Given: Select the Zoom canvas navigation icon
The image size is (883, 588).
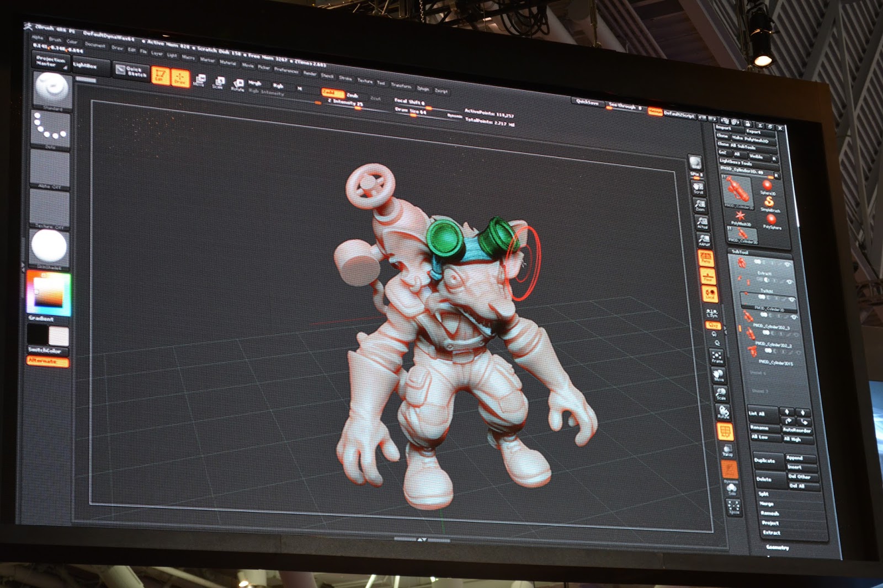Looking at the screenshot, I should point(700,206).
